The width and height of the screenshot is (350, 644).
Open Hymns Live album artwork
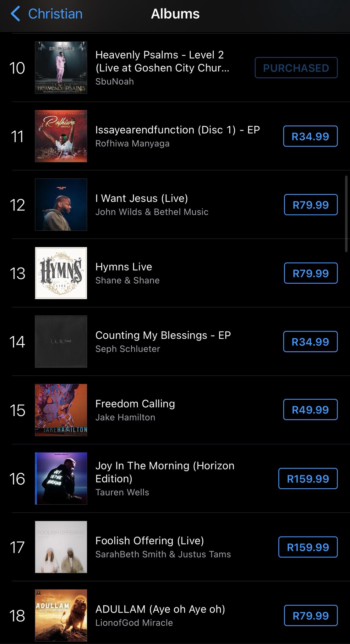click(61, 273)
